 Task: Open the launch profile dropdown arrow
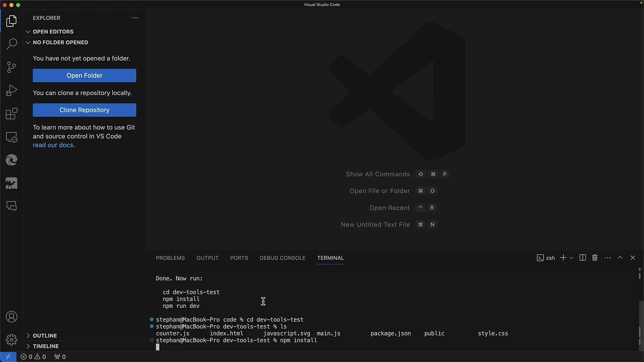[x=572, y=258]
